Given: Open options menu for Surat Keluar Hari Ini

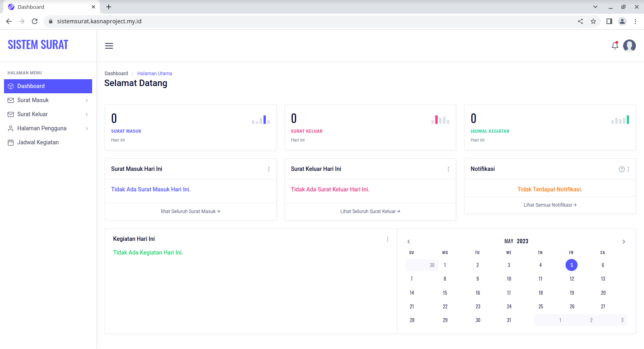Looking at the screenshot, I should coord(448,169).
